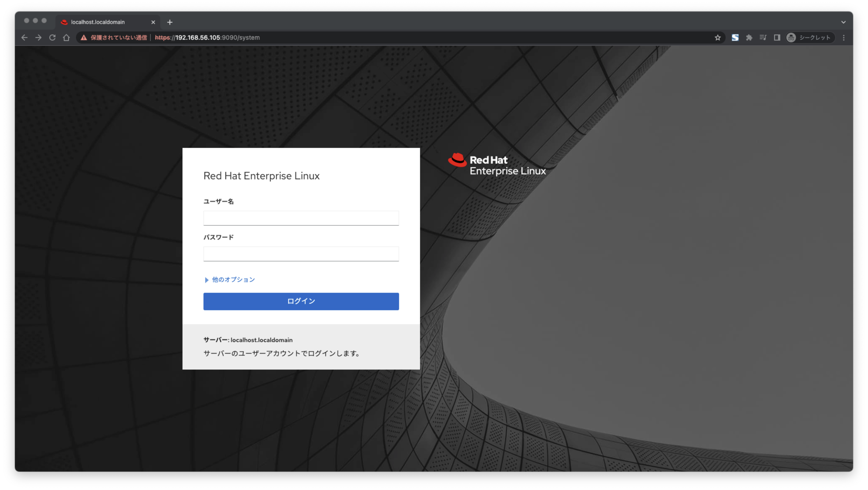Click the Red Hat favicon on the tab

[x=64, y=22]
